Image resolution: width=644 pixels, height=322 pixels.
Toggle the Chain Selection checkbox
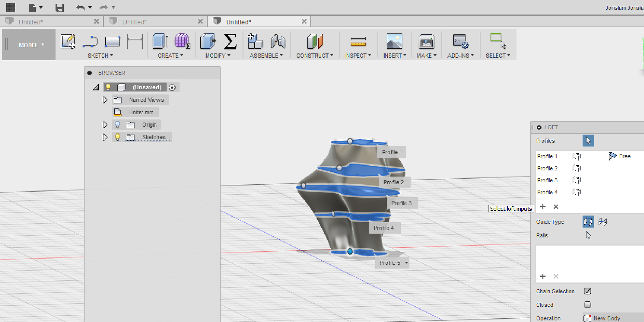[588, 291]
